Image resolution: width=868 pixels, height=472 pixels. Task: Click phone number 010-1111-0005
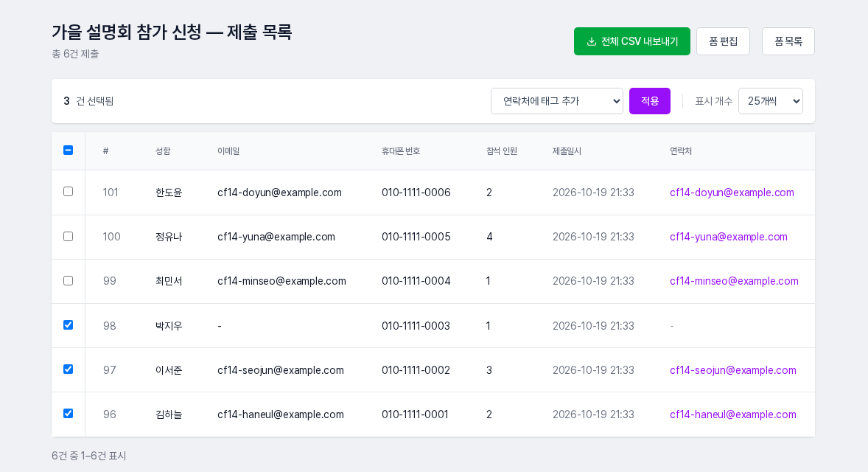click(x=416, y=237)
